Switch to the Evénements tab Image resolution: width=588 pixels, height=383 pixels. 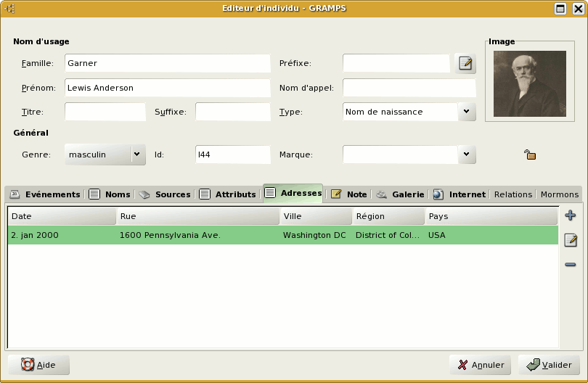(x=45, y=194)
